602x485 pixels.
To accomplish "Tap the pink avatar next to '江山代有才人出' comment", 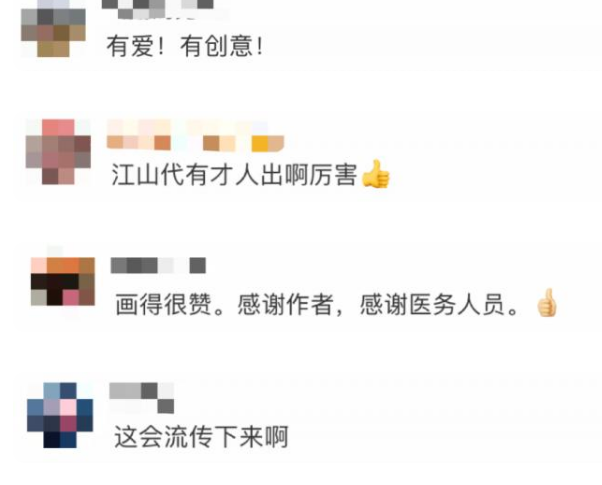I will point(58,152).
